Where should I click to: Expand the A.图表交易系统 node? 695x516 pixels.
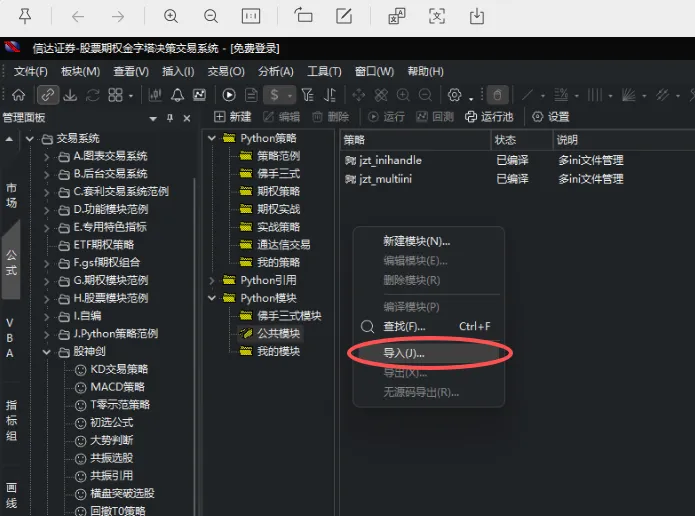point(47,156)
